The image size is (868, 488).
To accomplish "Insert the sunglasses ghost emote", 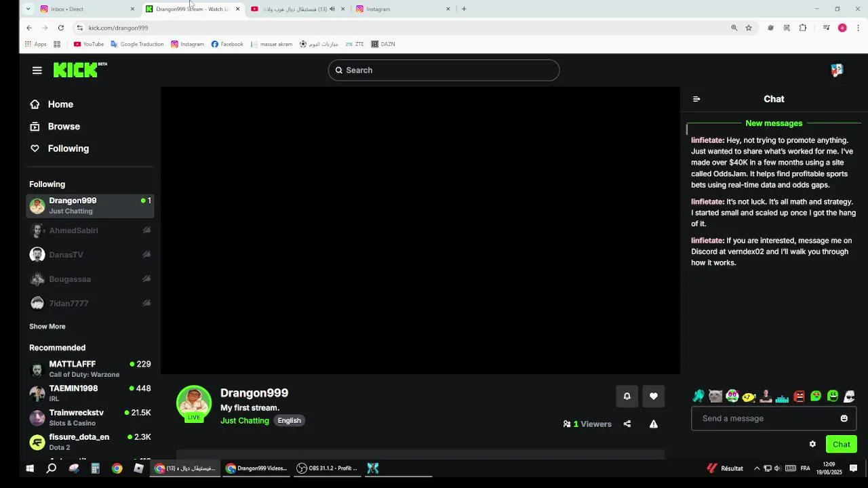I will coord(849,396).
